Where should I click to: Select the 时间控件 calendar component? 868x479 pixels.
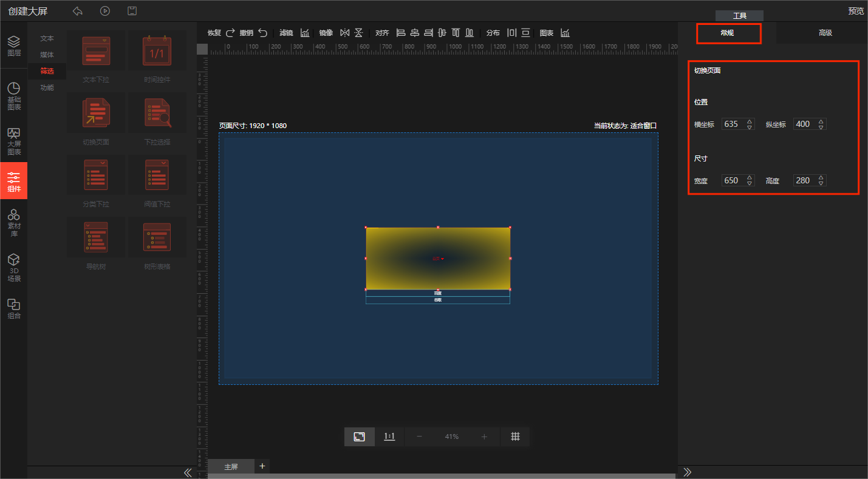pos(157,52)
